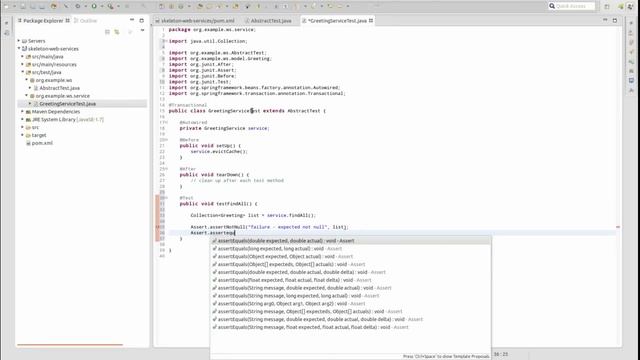Screen dimensions: 640x360
Task: Switch to the green Spring perspective icon
Action: [x=621, y=6]
